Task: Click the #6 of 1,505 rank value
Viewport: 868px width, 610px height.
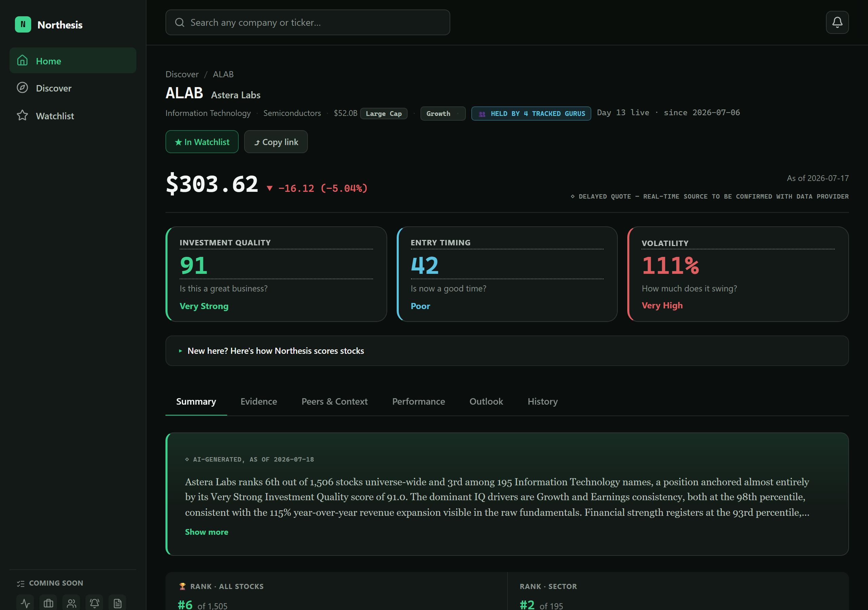Action: [203, 605]
